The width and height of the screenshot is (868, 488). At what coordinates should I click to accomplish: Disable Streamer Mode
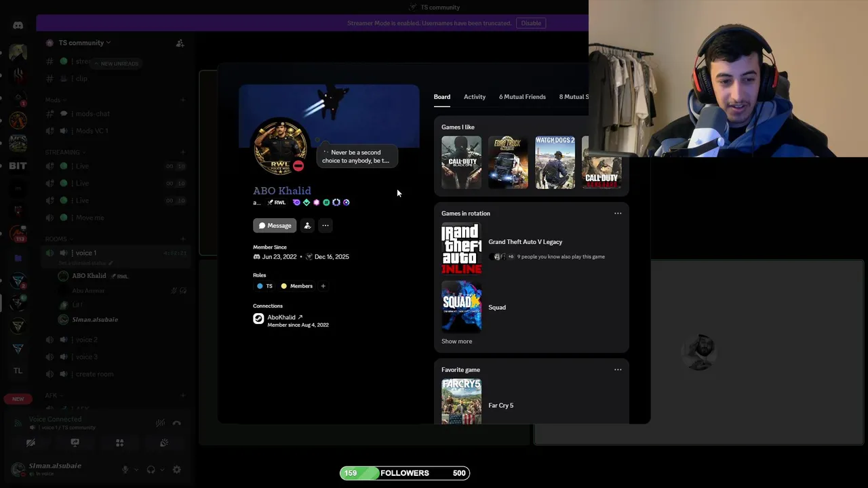[x=531, y=23]
